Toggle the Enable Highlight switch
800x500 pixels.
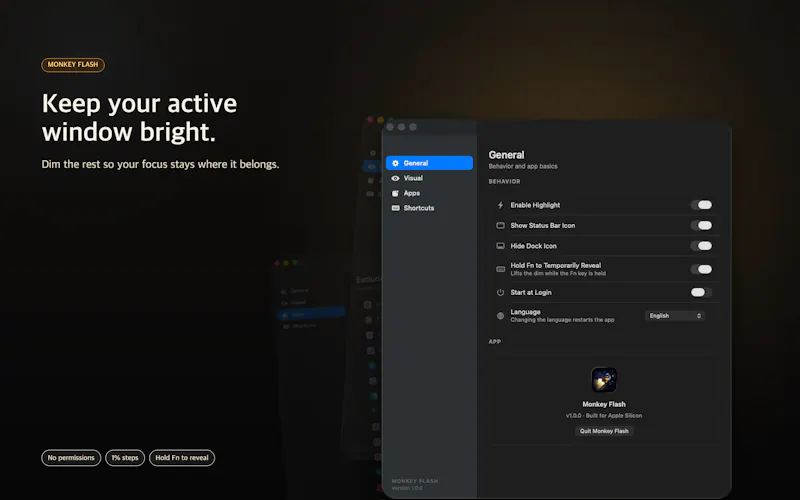702,205
